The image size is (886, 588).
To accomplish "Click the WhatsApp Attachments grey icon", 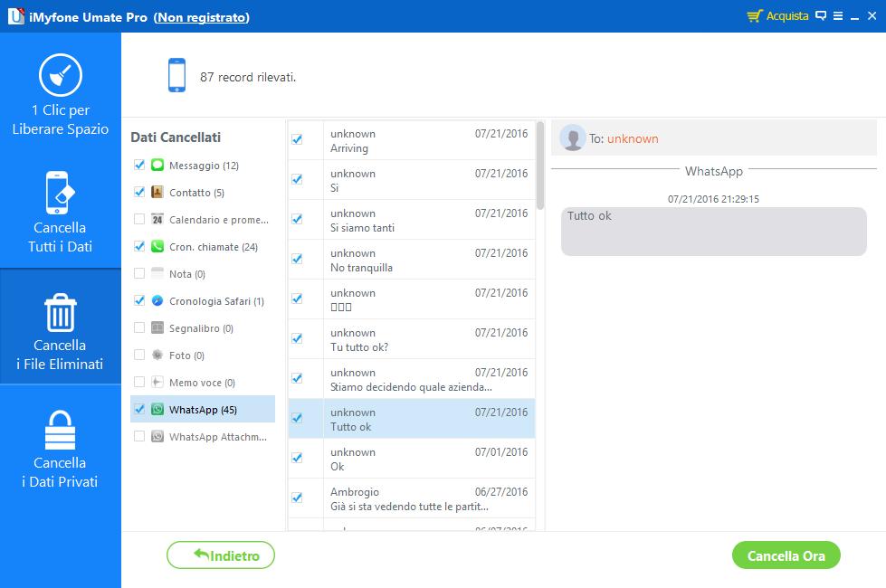I will click(x=157, y=436).
